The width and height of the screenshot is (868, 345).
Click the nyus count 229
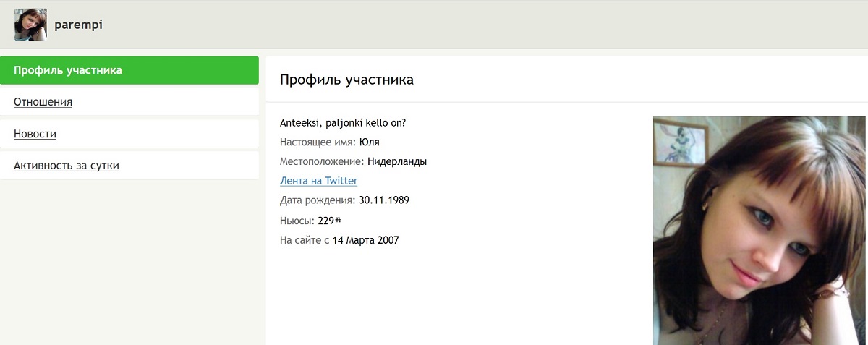coord(325,221)
